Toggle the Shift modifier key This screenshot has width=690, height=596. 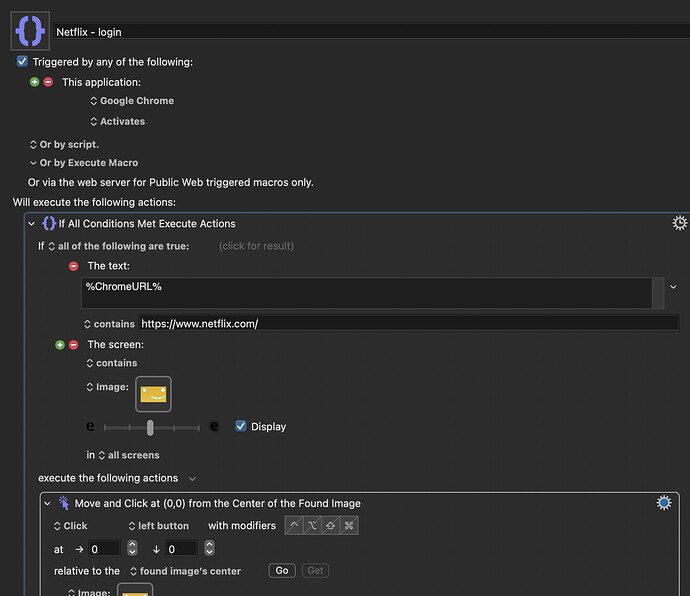point(330,525)
